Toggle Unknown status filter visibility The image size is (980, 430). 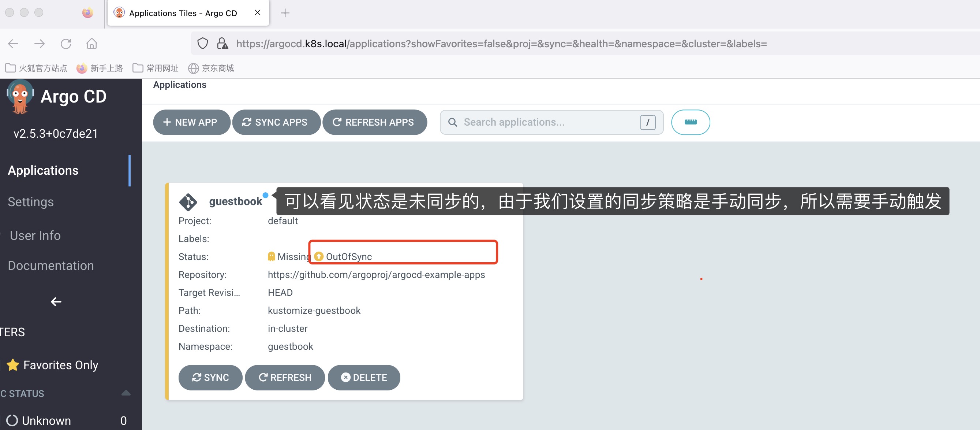pos(47,419)
